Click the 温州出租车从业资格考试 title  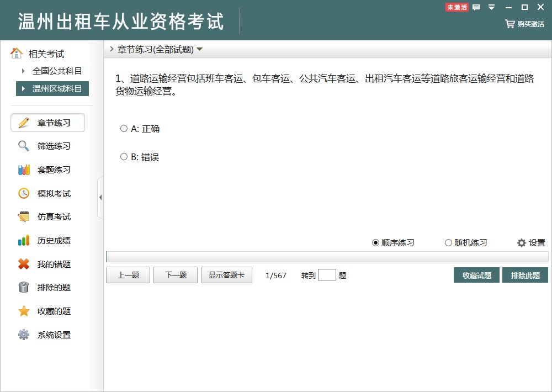pyautogui.click(x=121, y=21)
